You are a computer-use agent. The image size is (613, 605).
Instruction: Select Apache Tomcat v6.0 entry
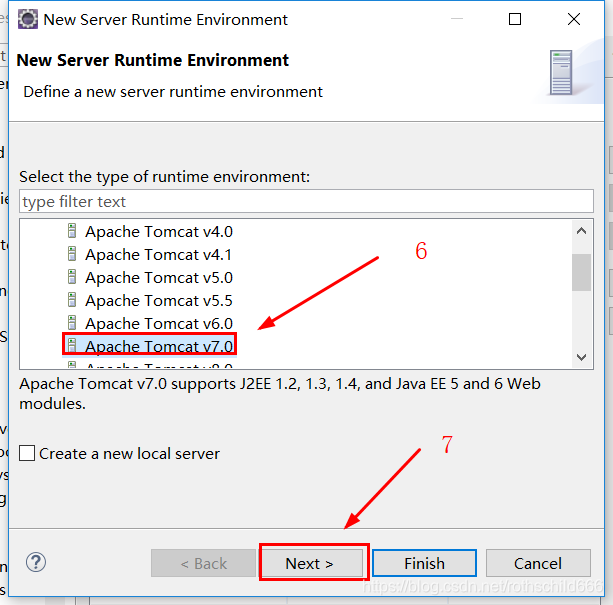(x=158, y=323)
